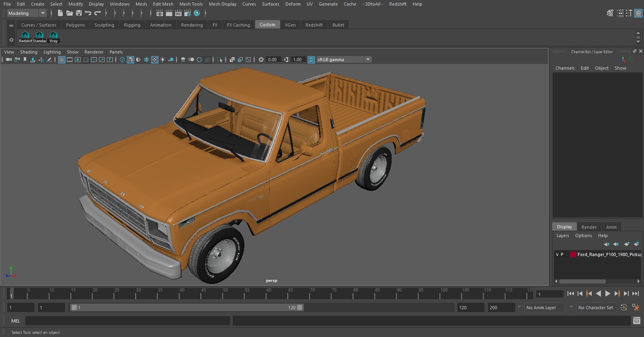Open the Modeling menu set dropdown
The width and height of the screenshot is (644, 337).
[27, 13]
